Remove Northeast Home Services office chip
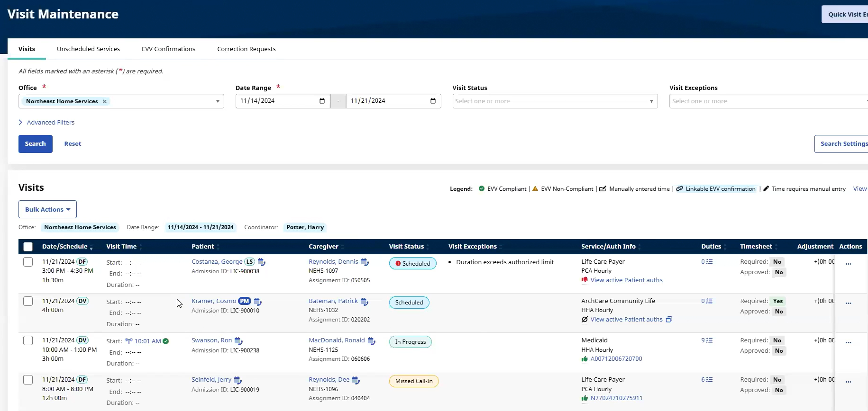Screen dimensions: 868x411 click(104, 101)
